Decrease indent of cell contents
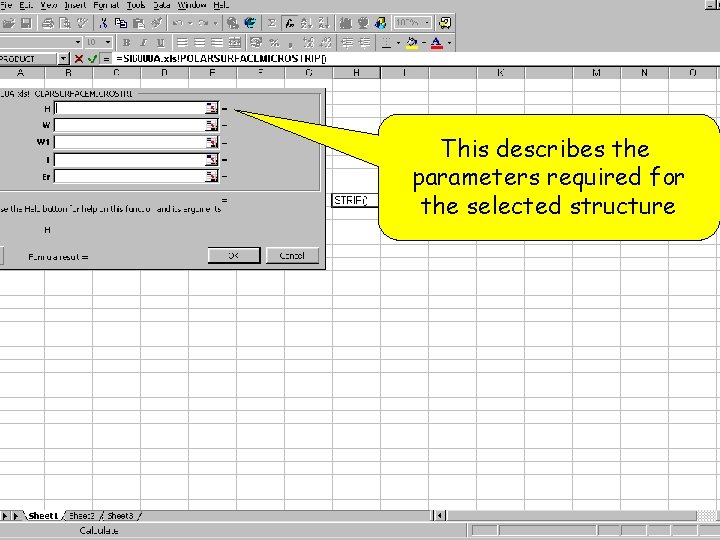The width and height of the screenshot is (720, 540). 348,43
